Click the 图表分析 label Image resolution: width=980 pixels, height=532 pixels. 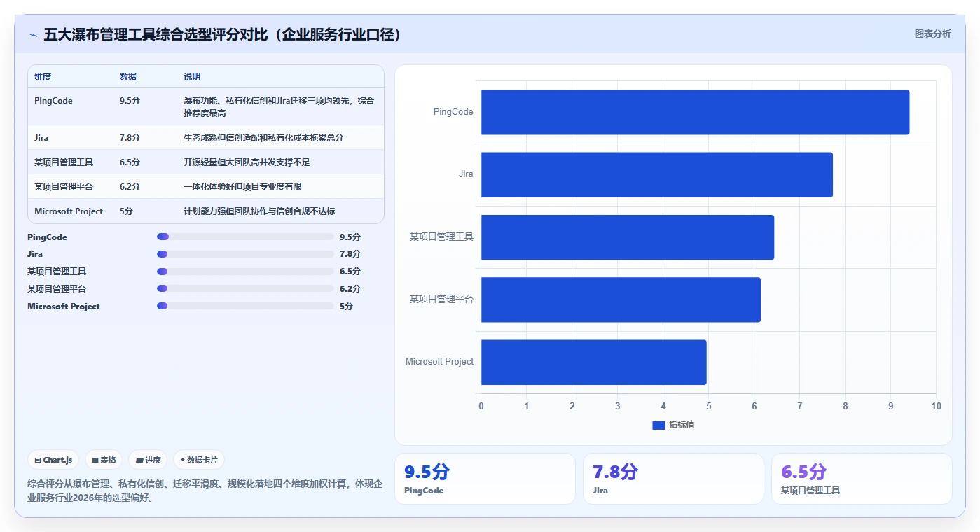coord(932,34)
